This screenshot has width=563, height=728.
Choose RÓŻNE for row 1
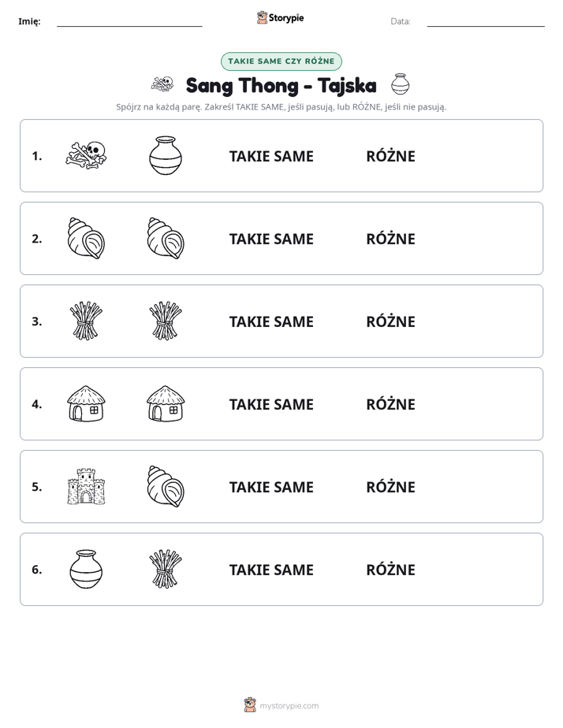(390, 155)
